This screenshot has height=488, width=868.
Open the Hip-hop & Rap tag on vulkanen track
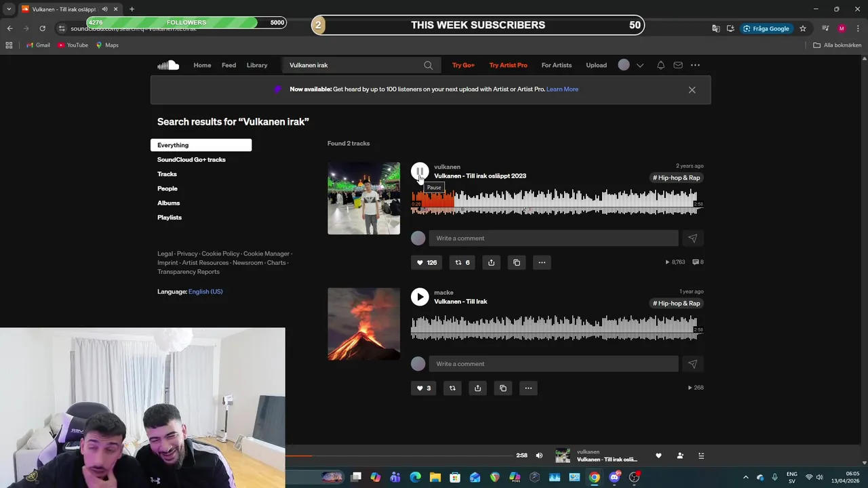pos(676,178)
